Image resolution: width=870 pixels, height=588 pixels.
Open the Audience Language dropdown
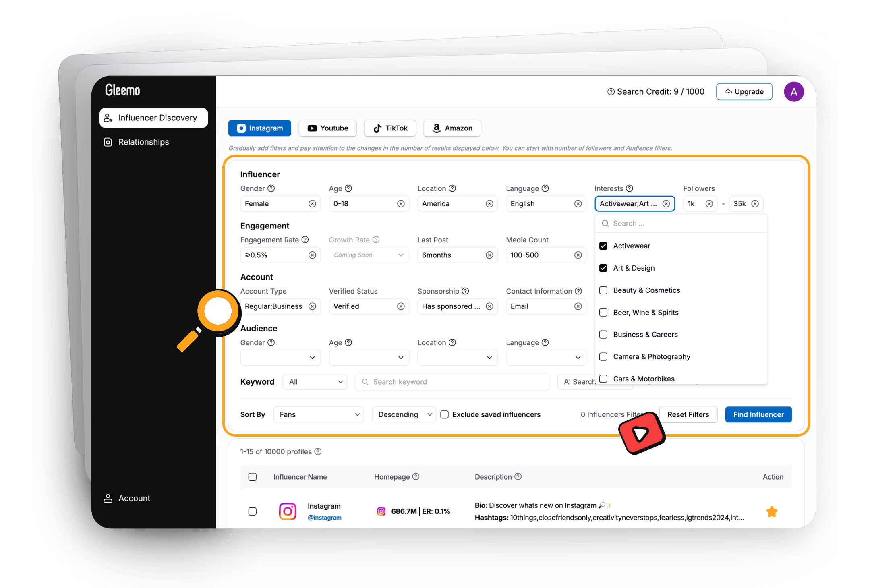pyautogui.click(x=546, y=358)
